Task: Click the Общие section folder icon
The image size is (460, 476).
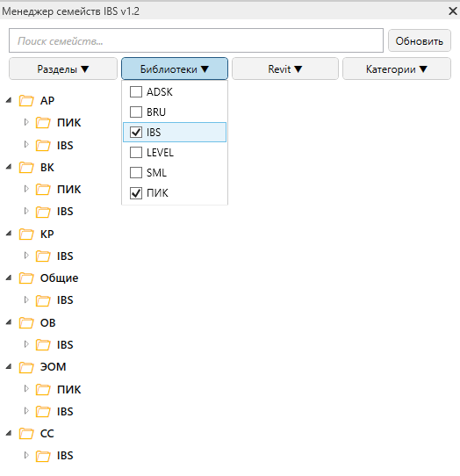Action: pos(26,278)
